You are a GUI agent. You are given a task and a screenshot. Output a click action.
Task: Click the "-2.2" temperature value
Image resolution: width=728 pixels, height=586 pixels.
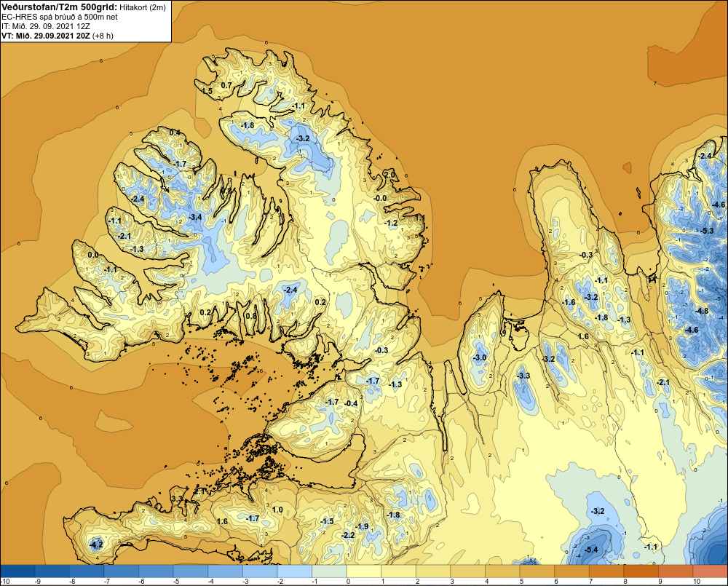coord(348,535)
